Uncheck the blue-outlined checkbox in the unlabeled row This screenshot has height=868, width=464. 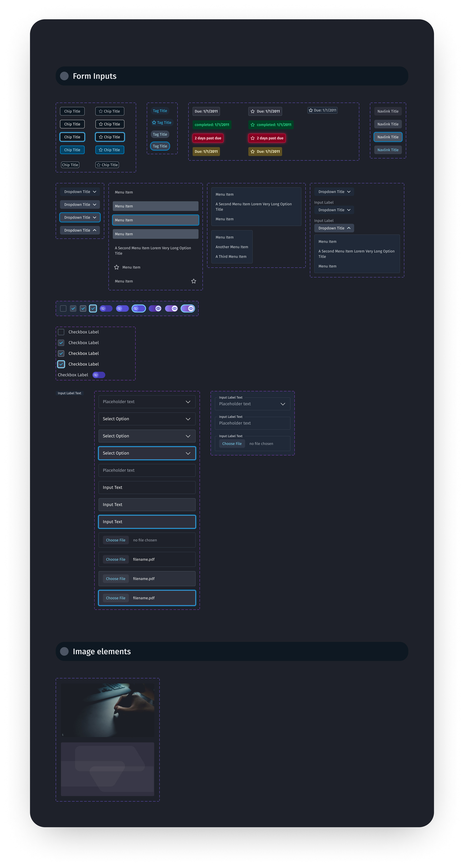(x=93, y=308)
